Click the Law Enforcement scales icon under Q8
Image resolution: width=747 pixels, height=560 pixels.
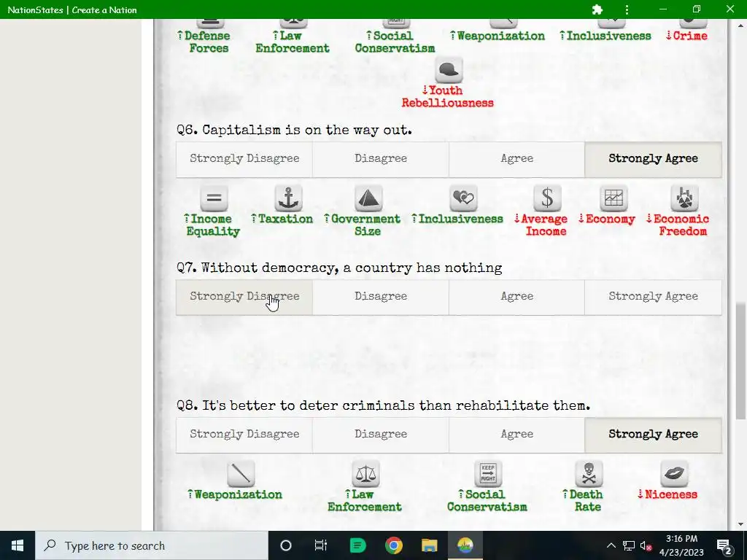point(365,474)
